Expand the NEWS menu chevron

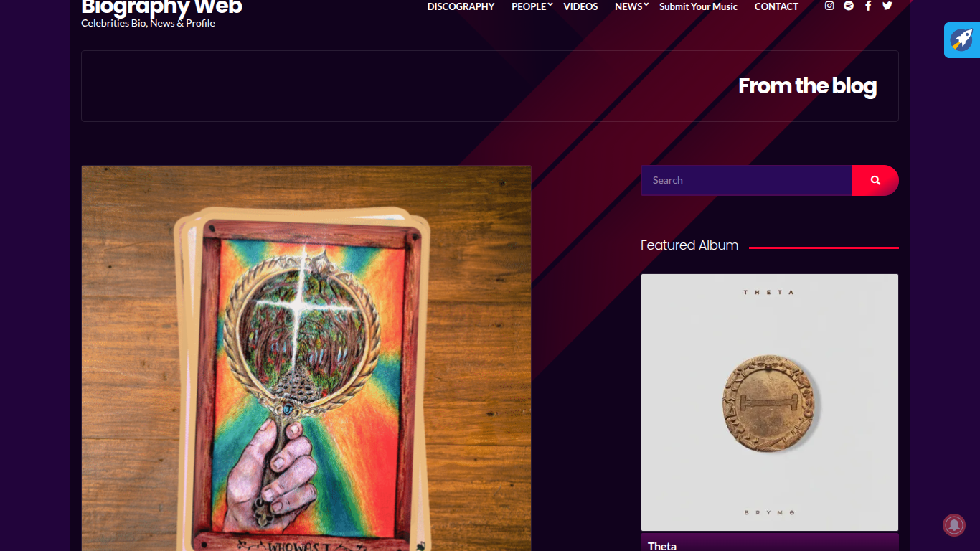[646, 5]
